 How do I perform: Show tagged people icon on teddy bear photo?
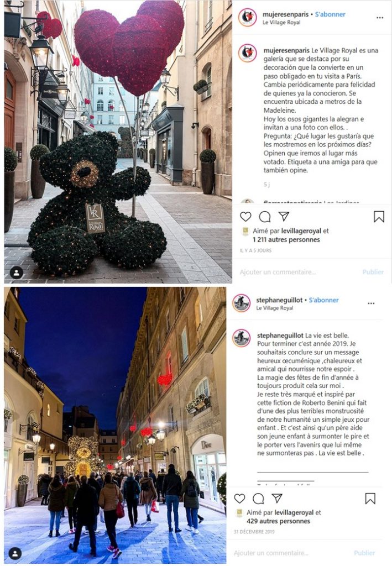[x=16, y=272]
